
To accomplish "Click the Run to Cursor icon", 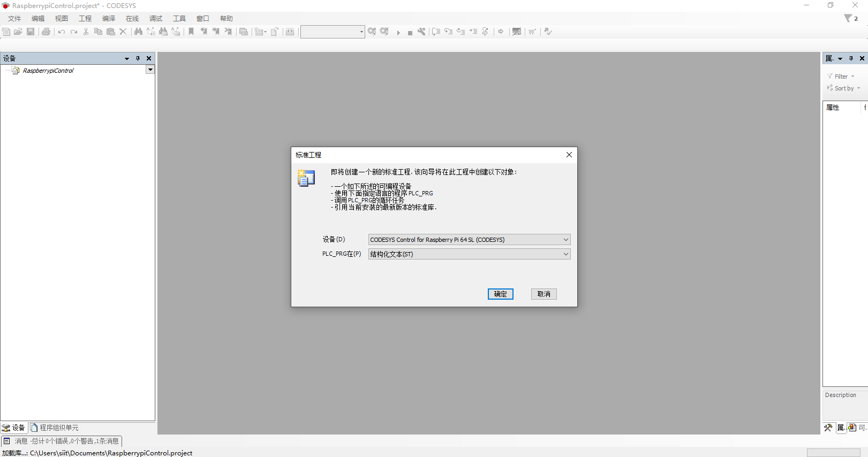I will click(473, 32).
